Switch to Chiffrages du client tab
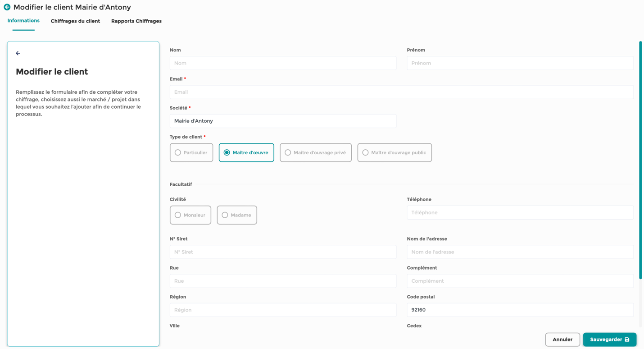 coord(75,21)
